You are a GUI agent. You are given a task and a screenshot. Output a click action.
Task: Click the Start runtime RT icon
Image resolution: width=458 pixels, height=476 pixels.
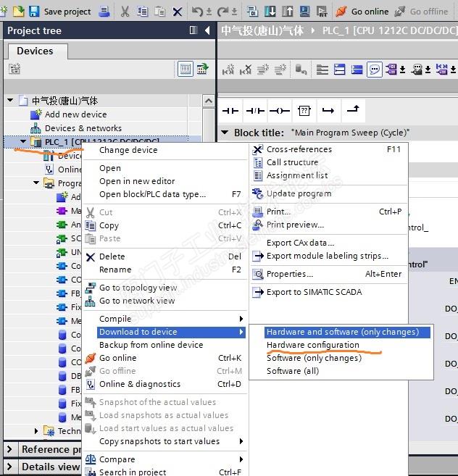pyautogui.click(x=322, y=12)
